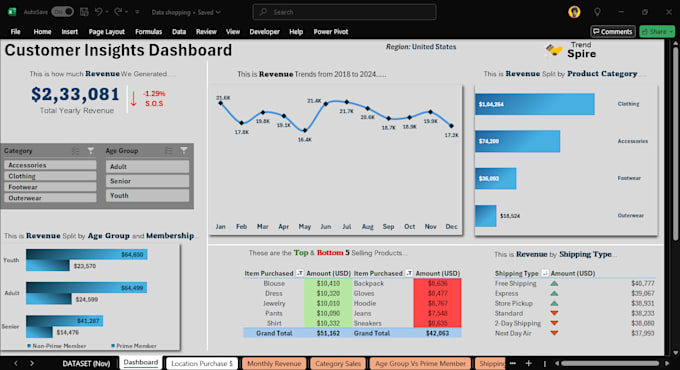The height and width of the screenshot is (370, 680).
Task: Open filter dropdown for top Item Purchased column
Action: point(300,273)
